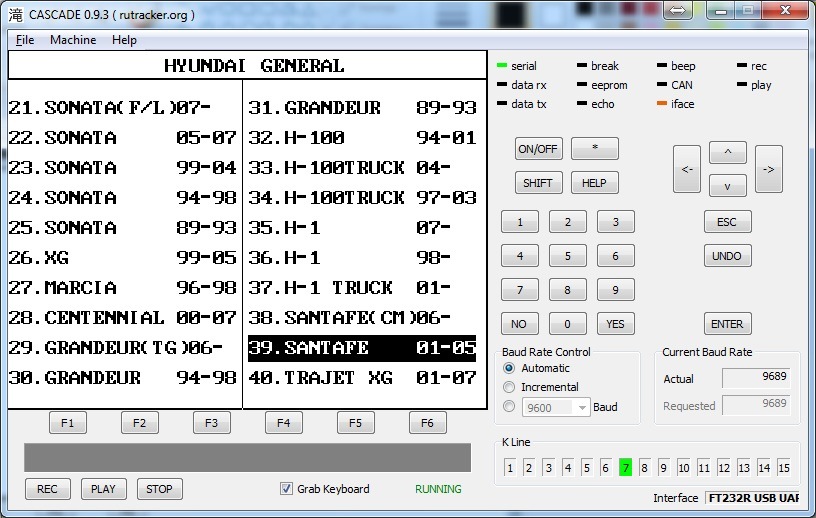Select the Incremental baud rate option
The image size is (816, 518).
click(509, 387)
